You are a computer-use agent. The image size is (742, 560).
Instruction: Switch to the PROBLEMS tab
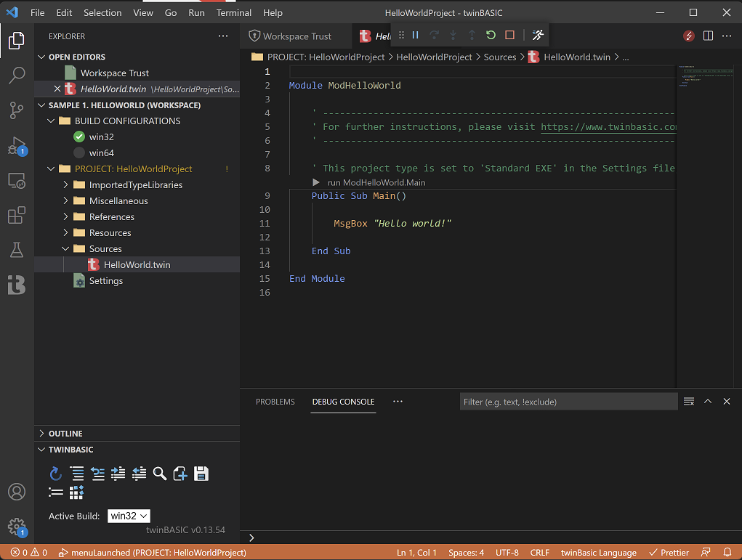(275, 401)
